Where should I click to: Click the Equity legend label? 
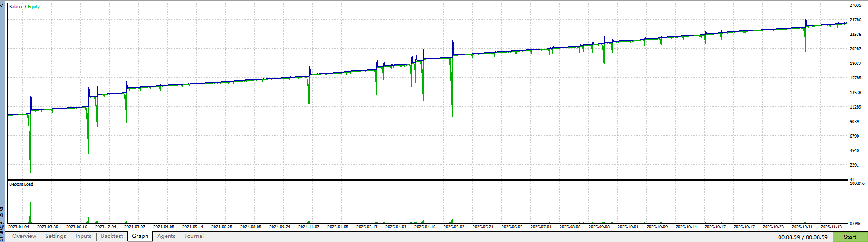tap(34, 7)
